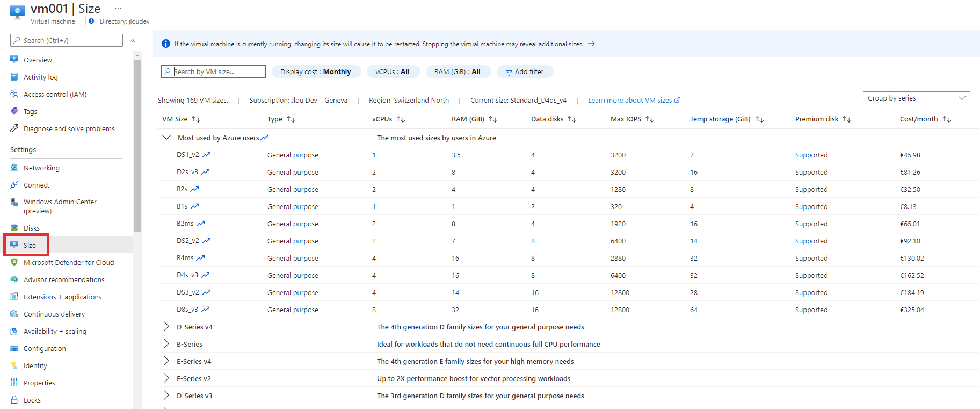Expand the E-Series v4 group
Screen dimensions: 980x409
tap(166, 361)
